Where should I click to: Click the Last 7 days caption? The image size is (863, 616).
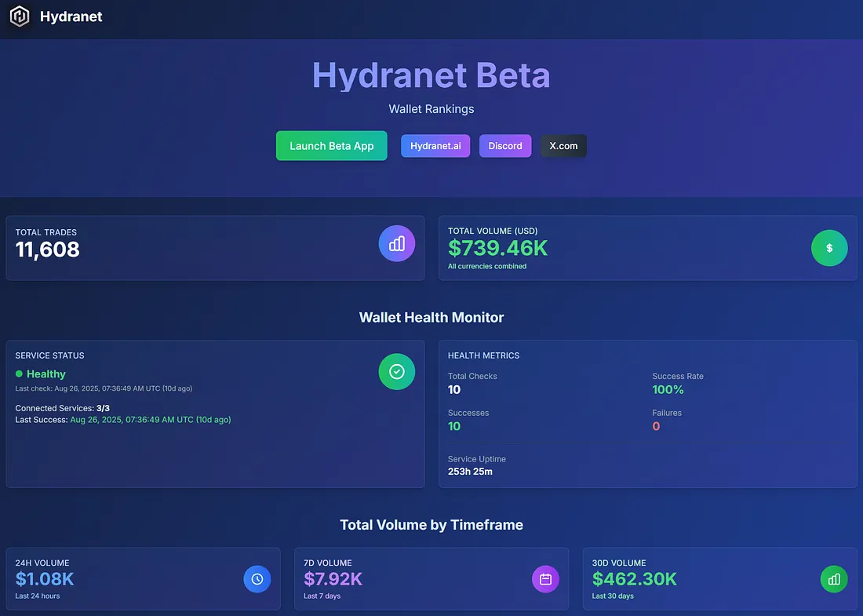pos(322,596)
